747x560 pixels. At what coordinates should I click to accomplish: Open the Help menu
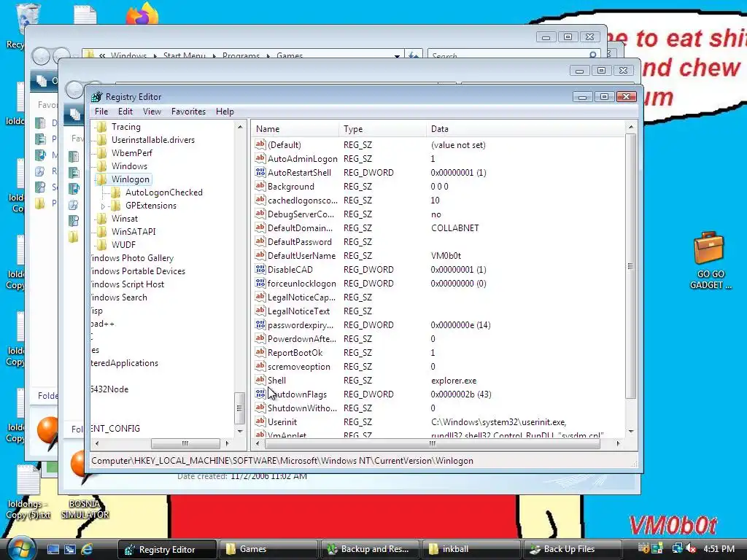[225, 112]
